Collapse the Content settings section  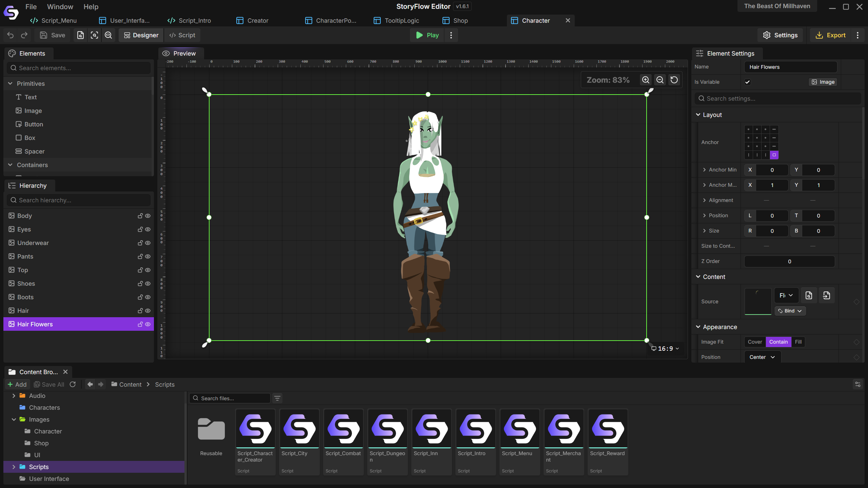[x=698, y=277]
